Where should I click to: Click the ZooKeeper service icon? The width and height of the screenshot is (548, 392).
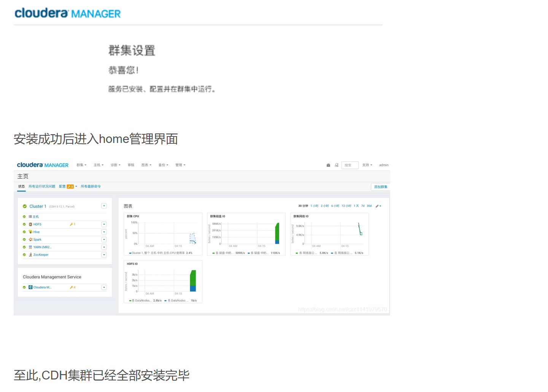click(30, 255)
